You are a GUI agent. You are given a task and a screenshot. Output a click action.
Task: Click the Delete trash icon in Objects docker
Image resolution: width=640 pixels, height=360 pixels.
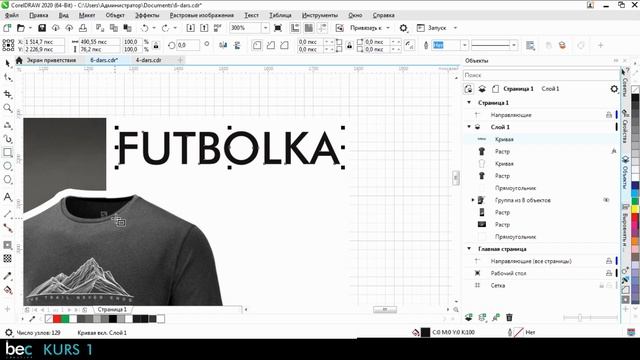pyautogui.click(x=509, y=317)
